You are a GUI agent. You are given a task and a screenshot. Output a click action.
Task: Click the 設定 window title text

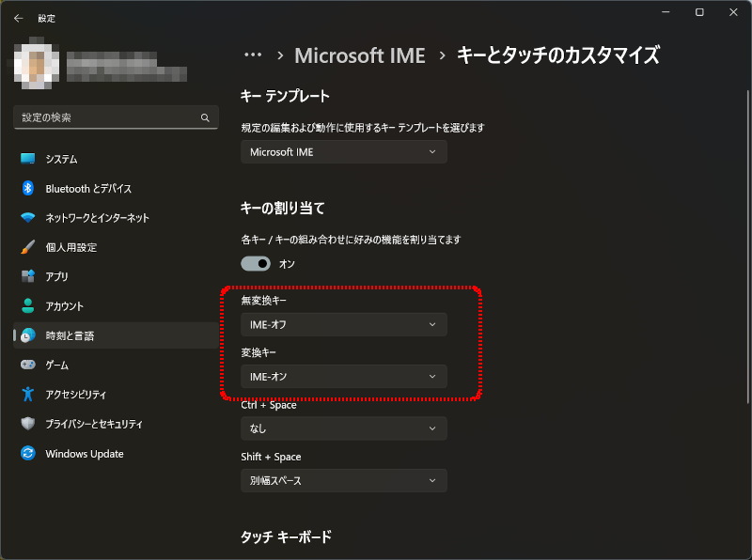[46, 19]
